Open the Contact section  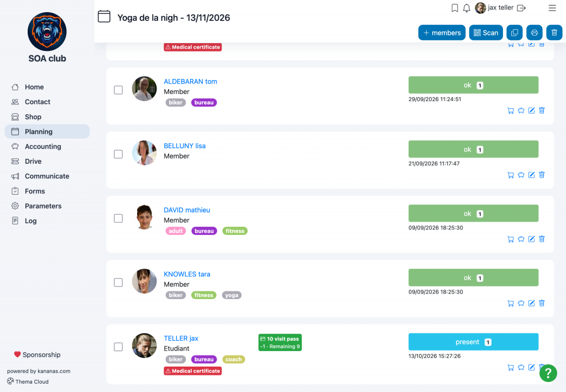coord(47,102)
